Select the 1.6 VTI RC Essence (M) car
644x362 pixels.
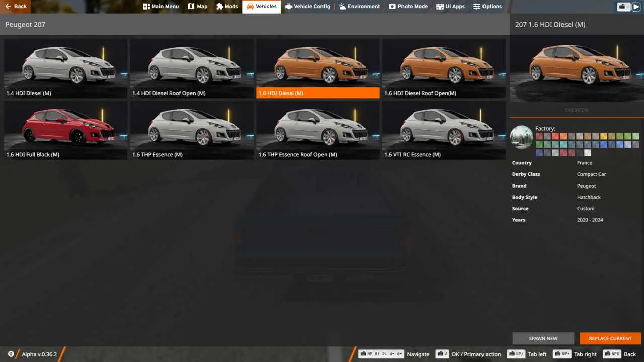coord(444,130)
